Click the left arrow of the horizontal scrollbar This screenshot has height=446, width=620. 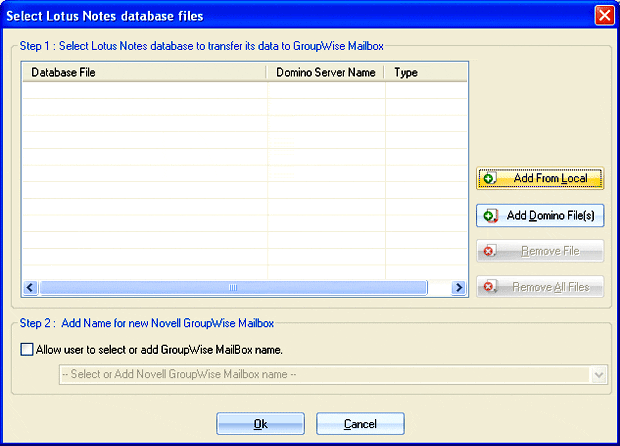click(x=30, y=287)
